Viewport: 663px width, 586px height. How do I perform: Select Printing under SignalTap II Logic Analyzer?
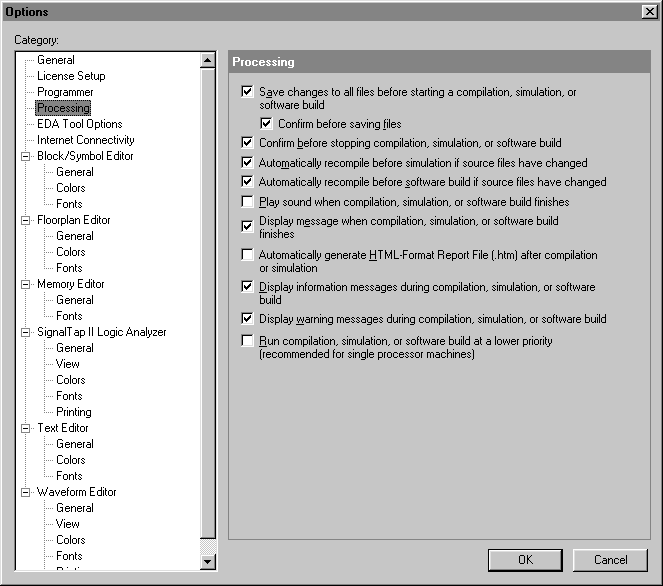coord(74,412)
